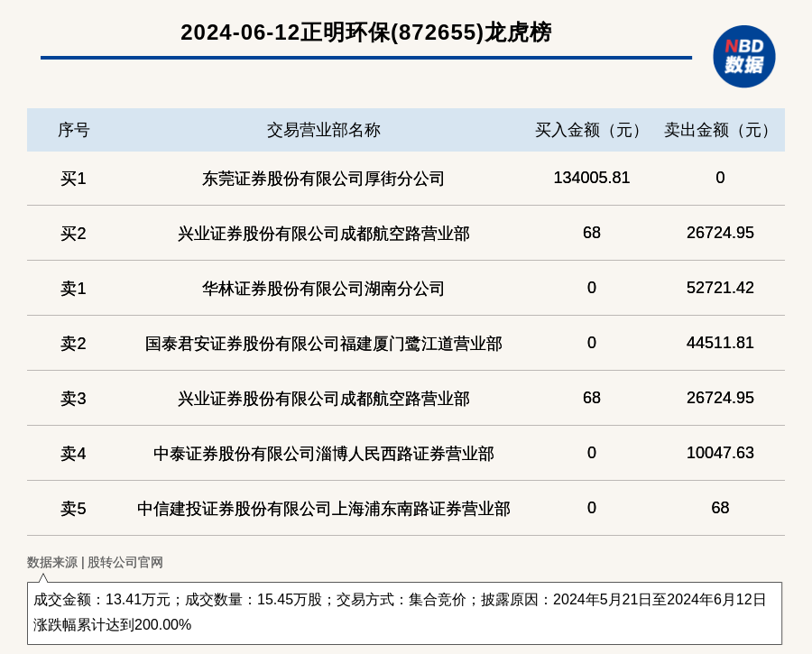Viewport: 812px width, 654px height.
Task: Click buy amount 0 in the 卖2 row
Action: click(x=591, y=342)
